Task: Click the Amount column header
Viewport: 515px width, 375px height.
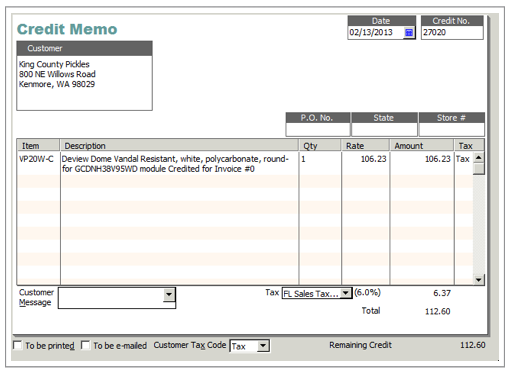Action: point(422,146)
